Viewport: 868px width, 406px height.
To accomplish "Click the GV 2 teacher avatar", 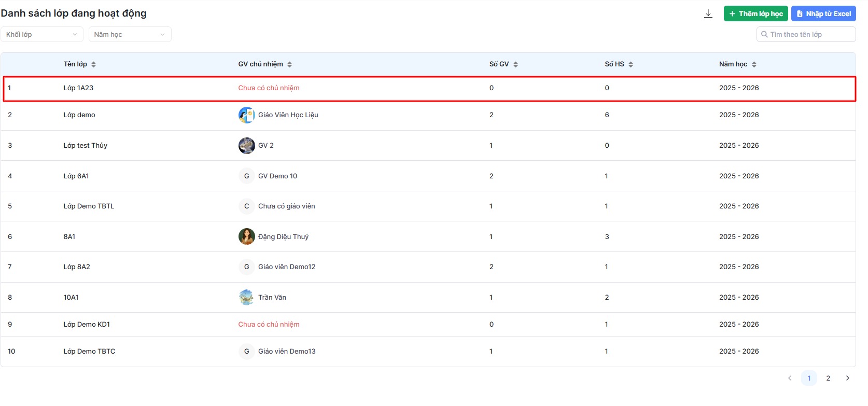I will point(246,146).
